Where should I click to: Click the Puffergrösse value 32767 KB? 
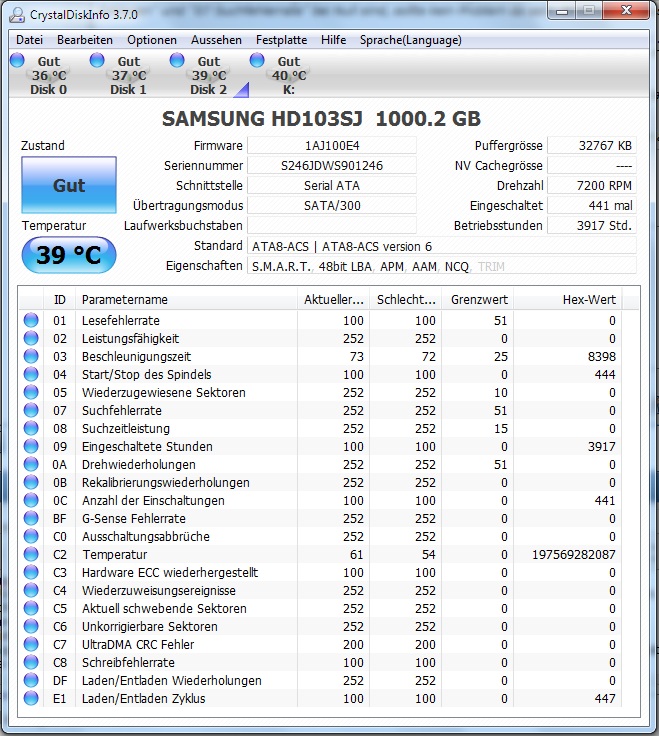point(592,146)
